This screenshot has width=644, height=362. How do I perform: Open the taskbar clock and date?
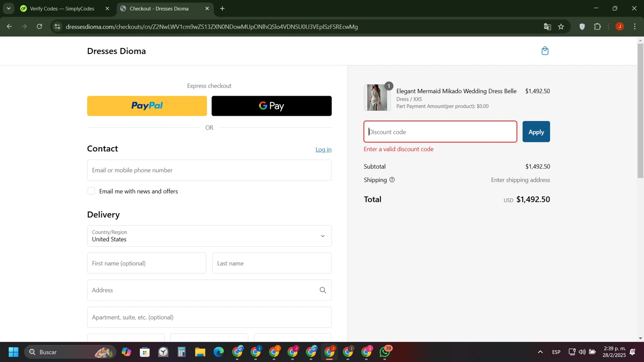[x=614, y=352]
